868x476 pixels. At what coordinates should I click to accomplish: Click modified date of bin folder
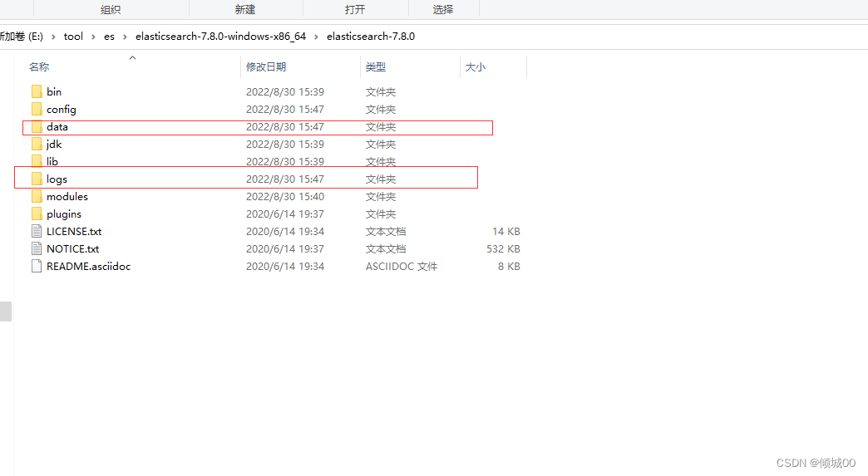click(285, 91)
